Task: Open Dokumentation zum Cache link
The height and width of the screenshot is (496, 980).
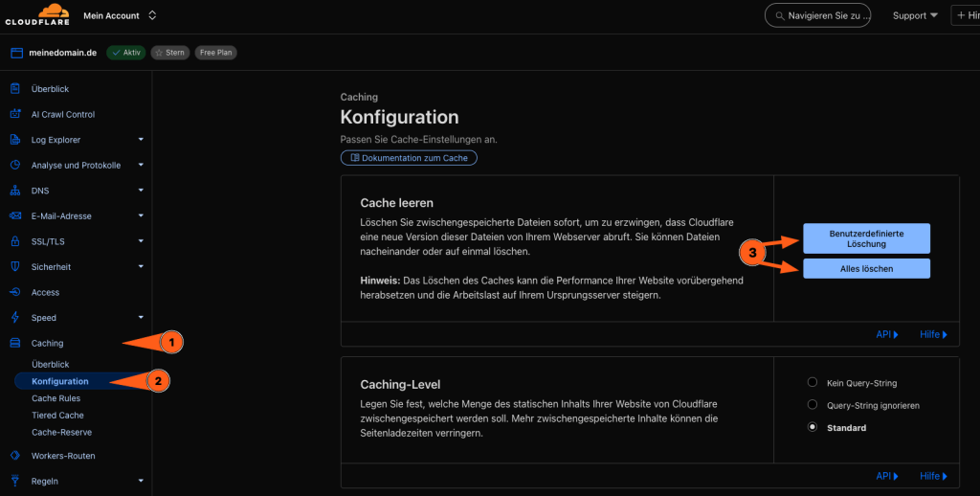Action: pos(409,157)
